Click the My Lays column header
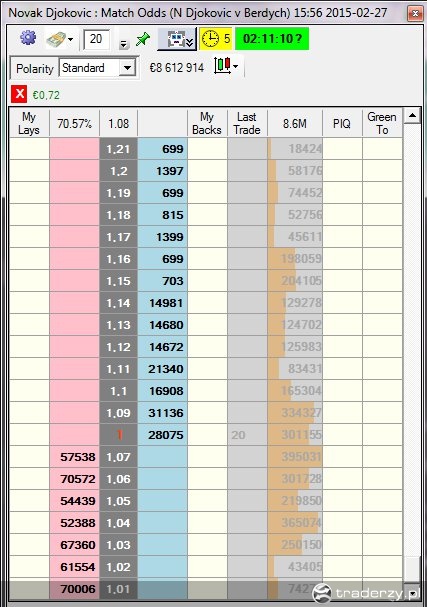Image resolution: width=427 pixels, height=607 pixels. (29, 123)
